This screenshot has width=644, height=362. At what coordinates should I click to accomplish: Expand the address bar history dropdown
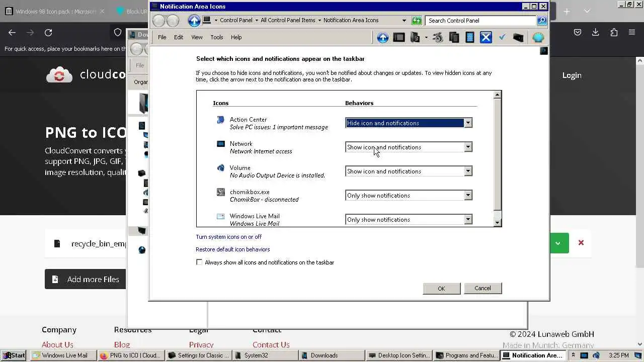pos(404,21)
